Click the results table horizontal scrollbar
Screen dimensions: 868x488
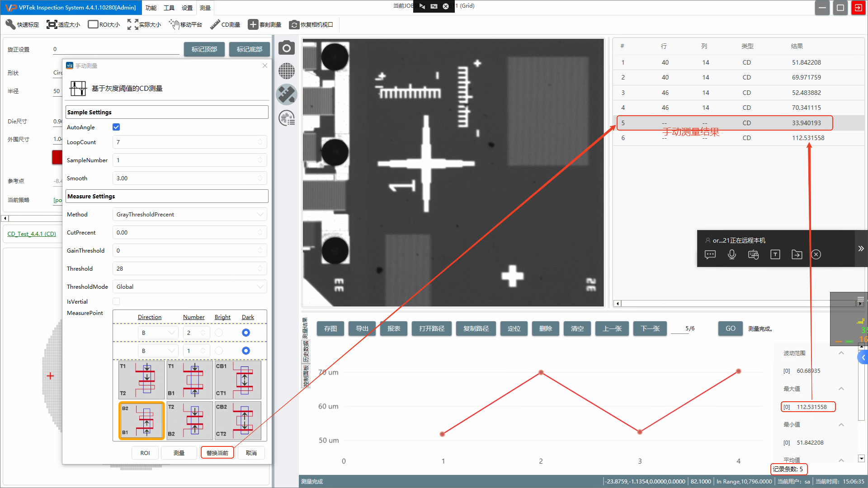pyautogui.click(x=738, y=304)
